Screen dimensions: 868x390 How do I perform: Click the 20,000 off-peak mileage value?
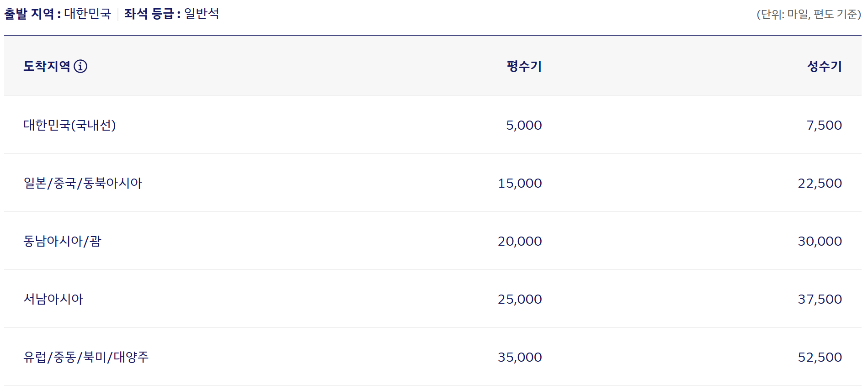(520, 241)
